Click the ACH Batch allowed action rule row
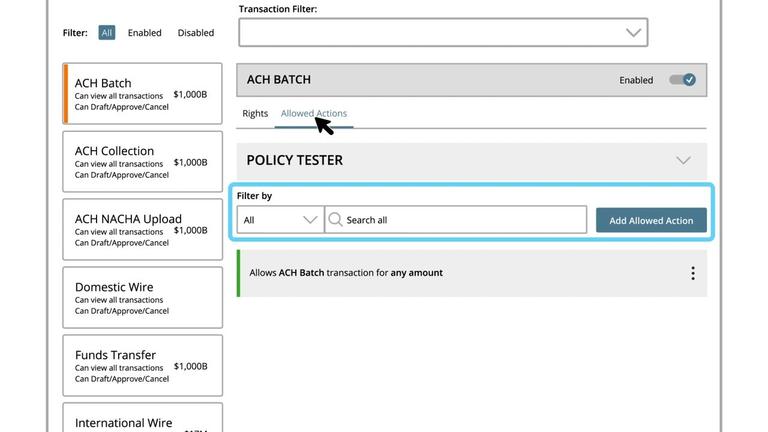 [x=450, y=273]
